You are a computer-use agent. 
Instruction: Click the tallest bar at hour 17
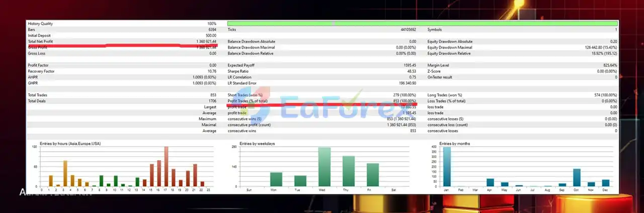(x=166, y=166)
